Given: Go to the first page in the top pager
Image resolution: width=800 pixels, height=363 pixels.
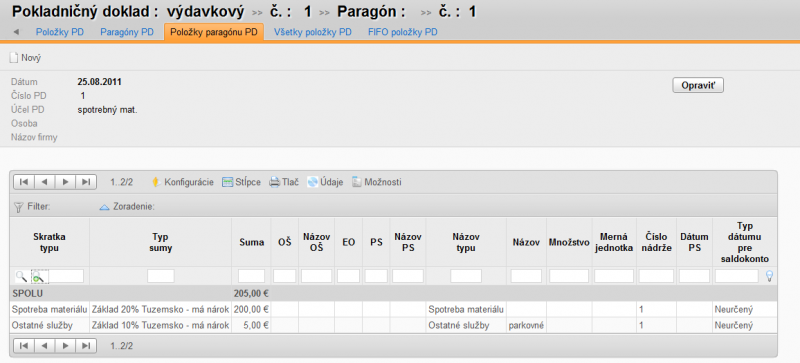Looking at the screenshot, I should (x=24, y=182).
